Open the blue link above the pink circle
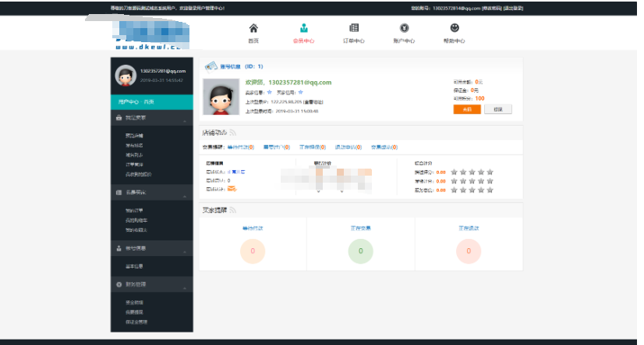 (x=469, y=228)
